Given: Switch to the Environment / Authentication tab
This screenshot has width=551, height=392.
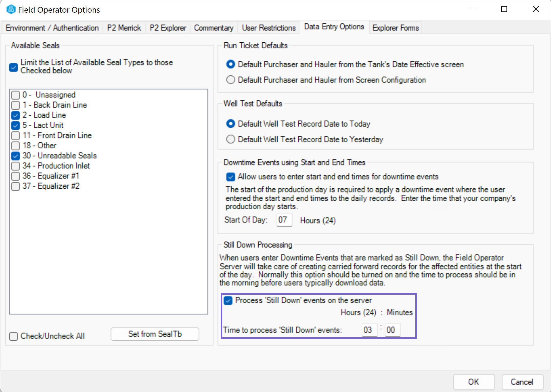Looking at the screenshot, I should click(52, 28).
